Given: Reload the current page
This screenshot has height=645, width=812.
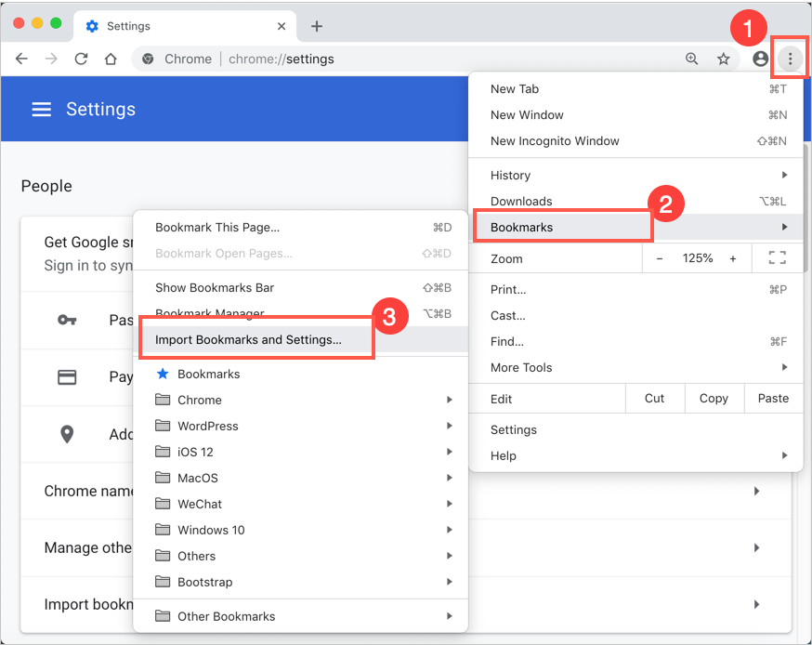Looking at the screenshot, I should point(81,59).
